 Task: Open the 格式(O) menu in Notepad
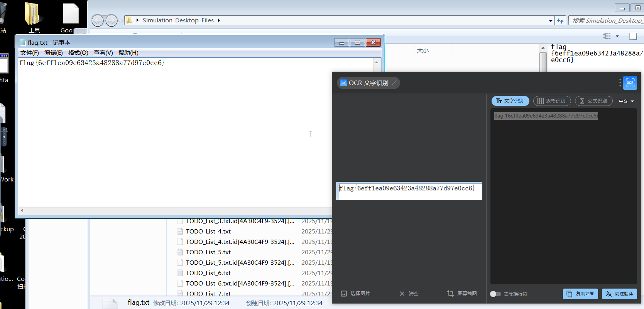[78, 53]
